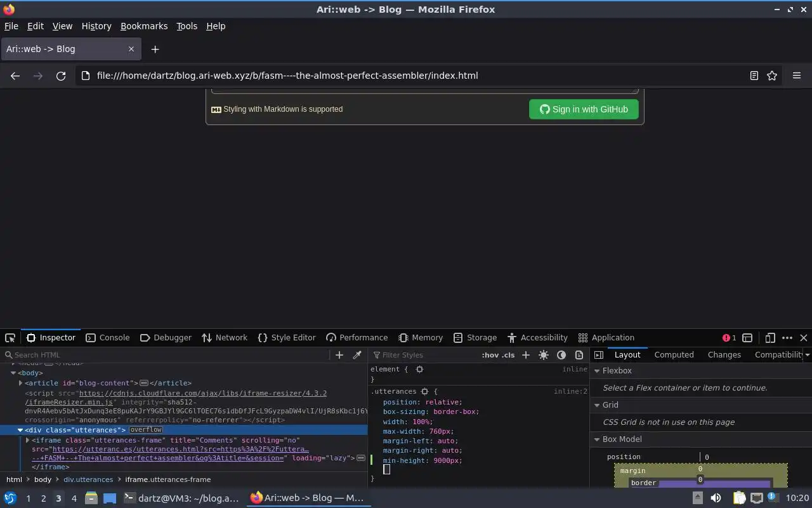Open the Performance tab
Screen dimensions: 812x508
[x=357, y=338]
